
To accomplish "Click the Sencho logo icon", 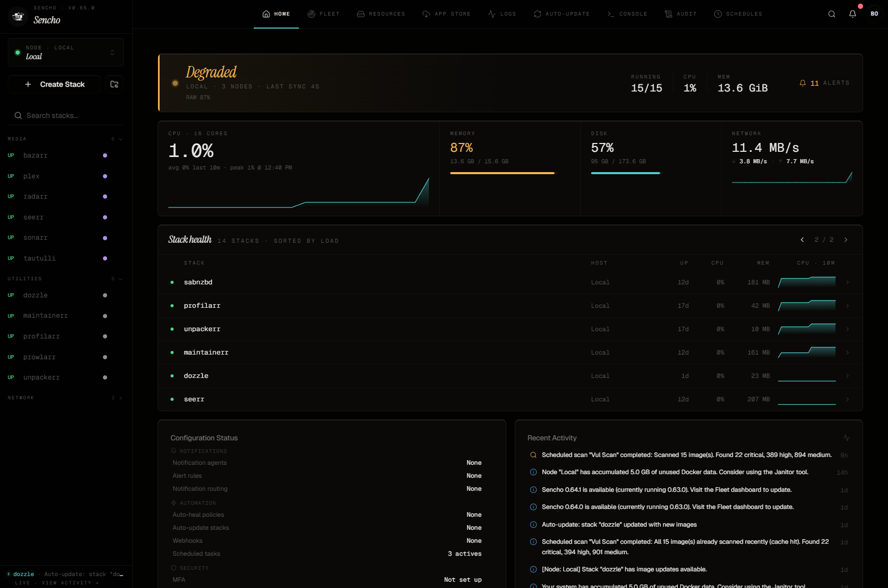I will 18,16.
